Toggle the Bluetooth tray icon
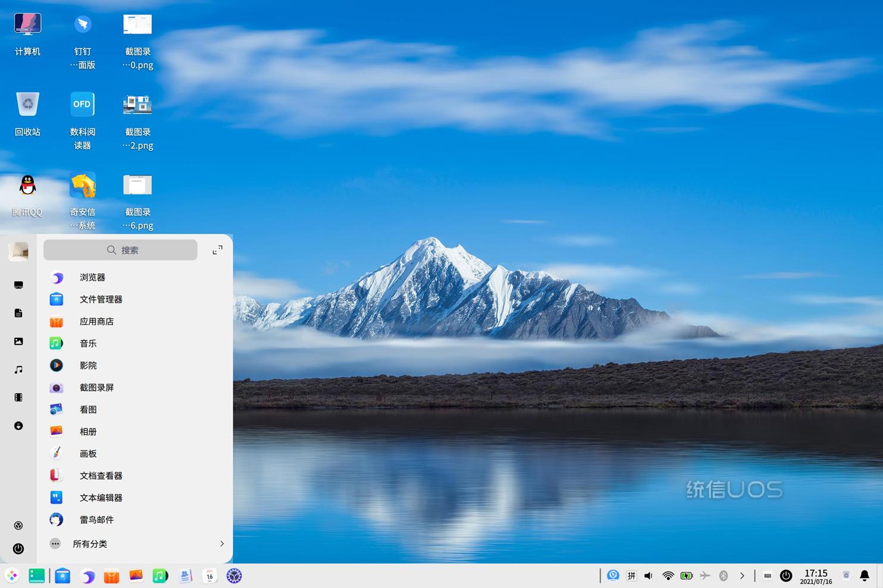The height and width of the screenshot is (588, 883). pos(724,576)
